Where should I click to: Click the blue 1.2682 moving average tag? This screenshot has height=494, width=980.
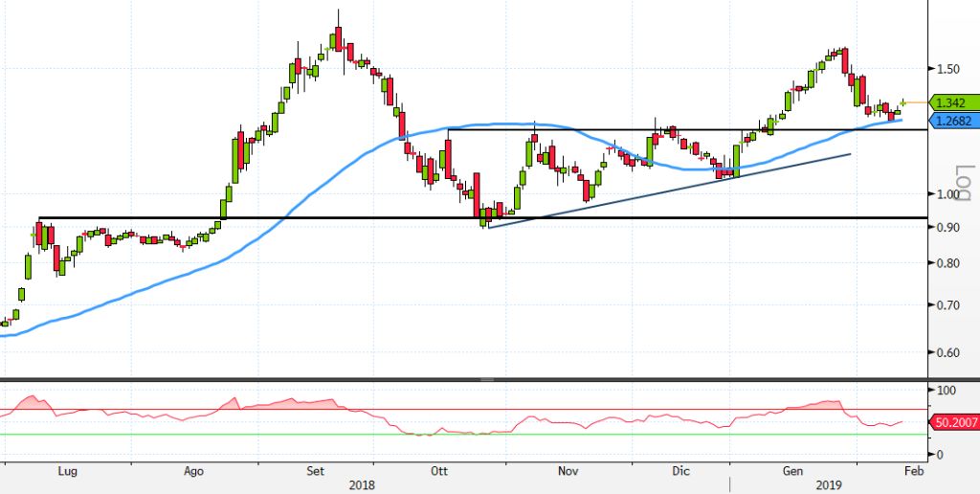click(954, 121)
